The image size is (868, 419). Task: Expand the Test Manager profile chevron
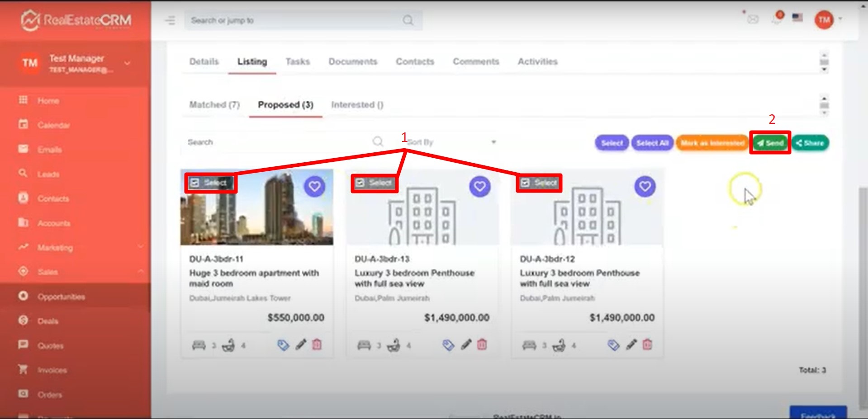pos(128,63)
